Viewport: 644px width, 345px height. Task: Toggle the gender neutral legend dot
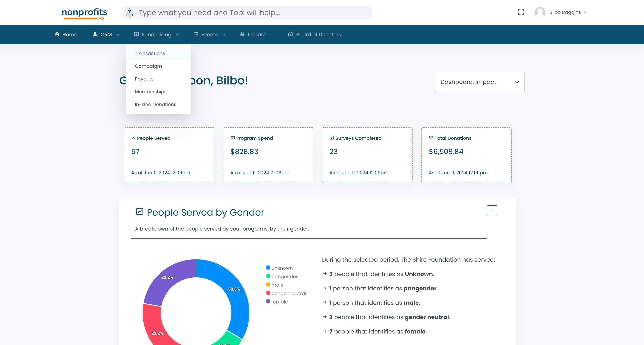click(x=268, y=293)
